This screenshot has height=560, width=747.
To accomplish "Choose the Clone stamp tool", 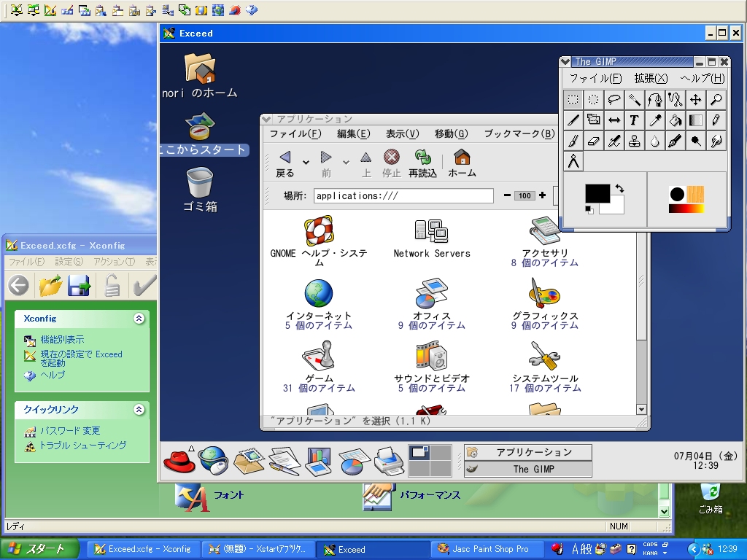I will [x=635, y=141].
